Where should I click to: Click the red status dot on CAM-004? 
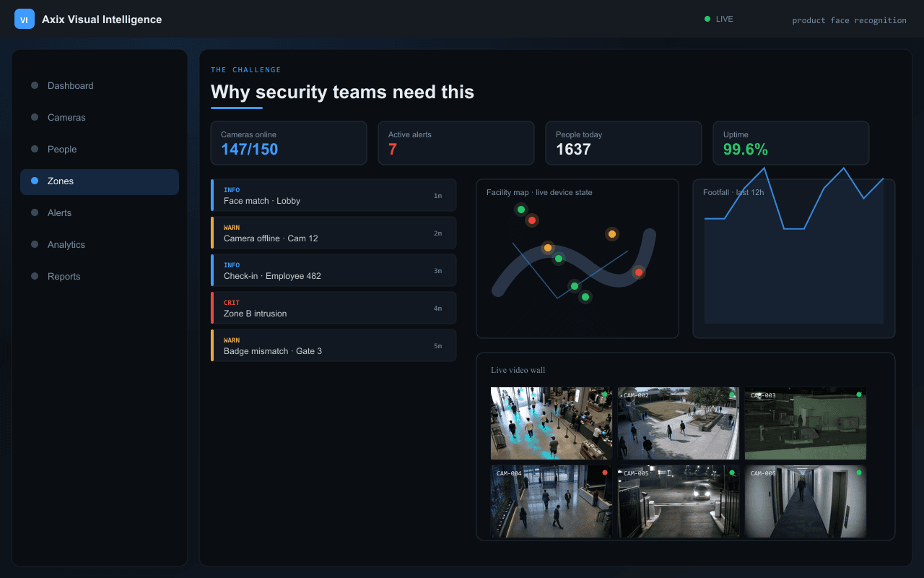click(x=605, y=473)
